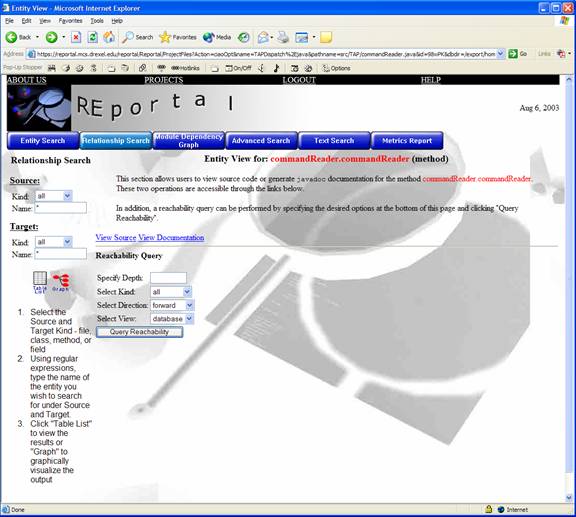Switch to the Metrics Report tab
The width and height of the screenshot is (576, 517).
point(407,141)
